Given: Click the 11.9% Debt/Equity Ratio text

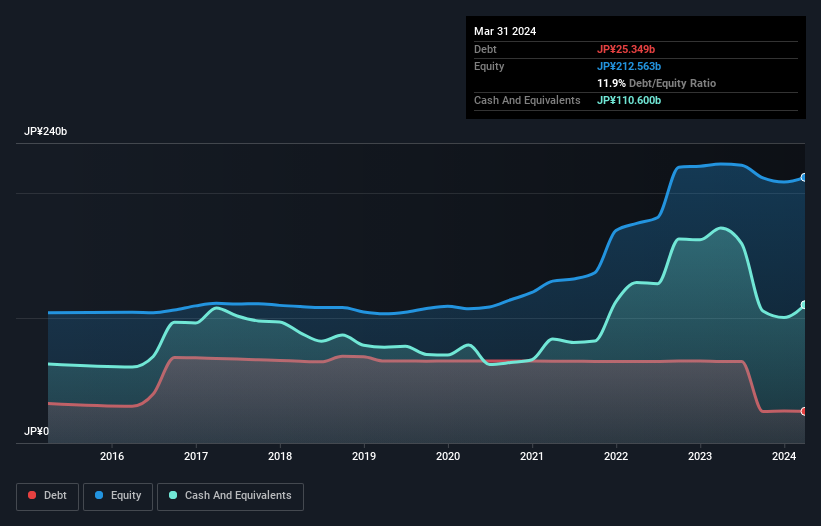Looking at the screenshot, I should (x=657, y=83).
